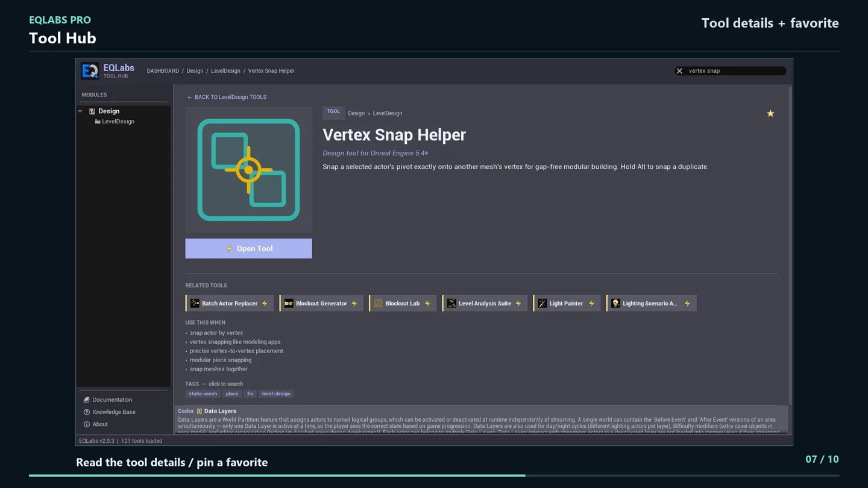Click the Lighting Scenario lightbulb icon
The image size is (868, 488).
tap(615, 304)
